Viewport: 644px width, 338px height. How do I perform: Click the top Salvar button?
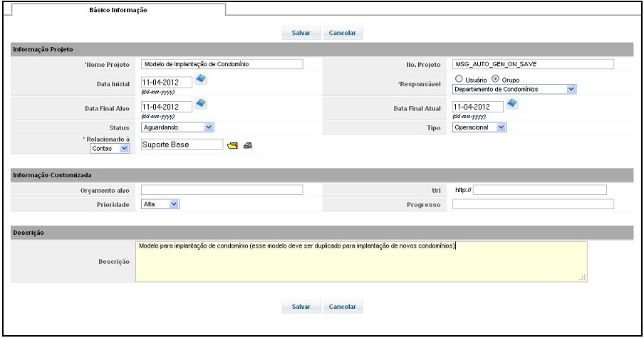tap(301, 33)
